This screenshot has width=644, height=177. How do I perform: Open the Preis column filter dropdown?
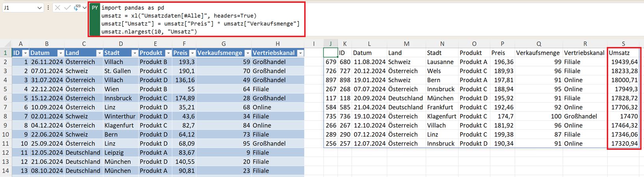tap(192, 53)
